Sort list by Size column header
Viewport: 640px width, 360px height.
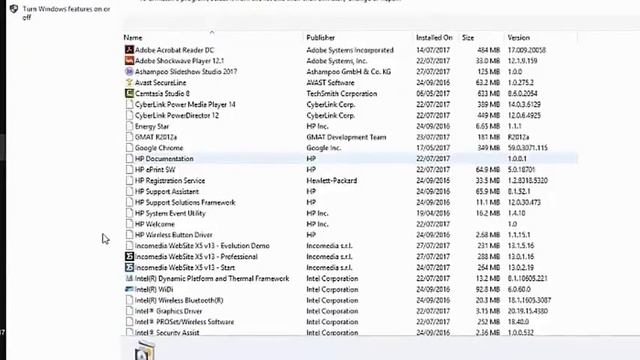point(468,38)
